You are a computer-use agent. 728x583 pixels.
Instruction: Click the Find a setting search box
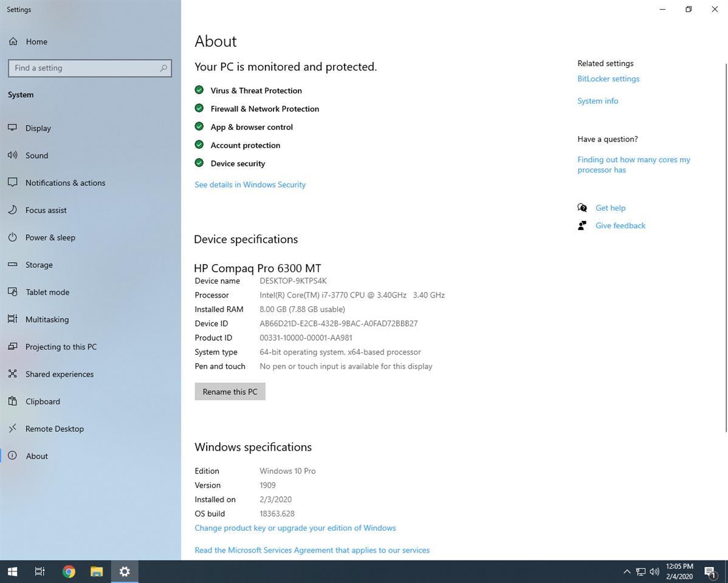(x=90, y=68)
